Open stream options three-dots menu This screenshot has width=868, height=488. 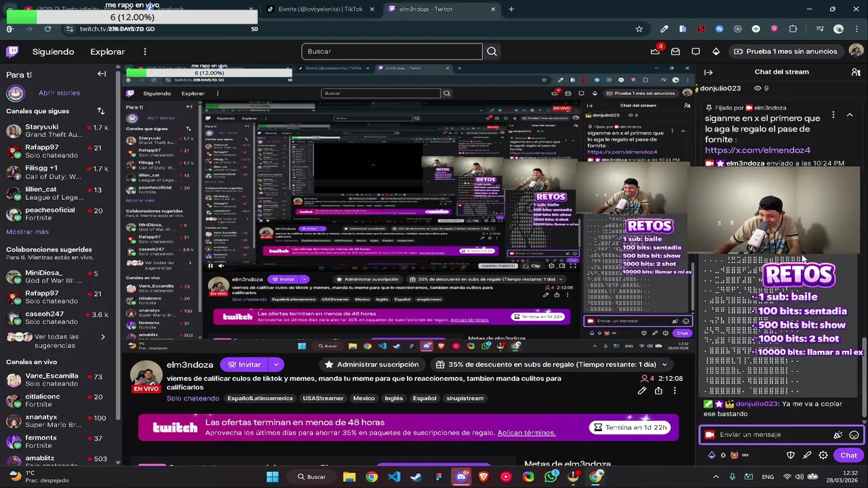675,391
